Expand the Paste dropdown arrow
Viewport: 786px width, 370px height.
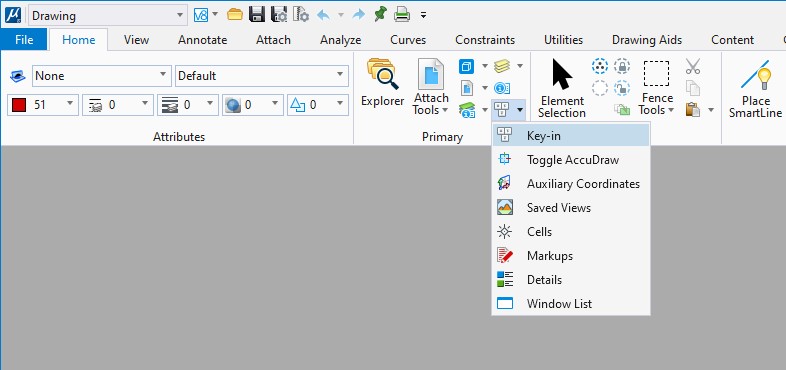pyautogui.click(x=711, y=109)
